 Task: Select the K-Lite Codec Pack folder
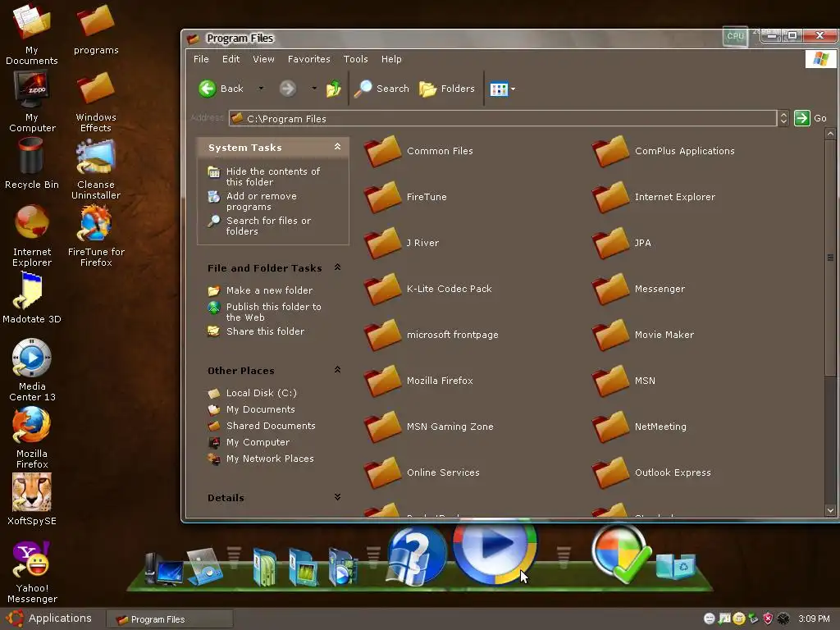[x=428, y=289]
